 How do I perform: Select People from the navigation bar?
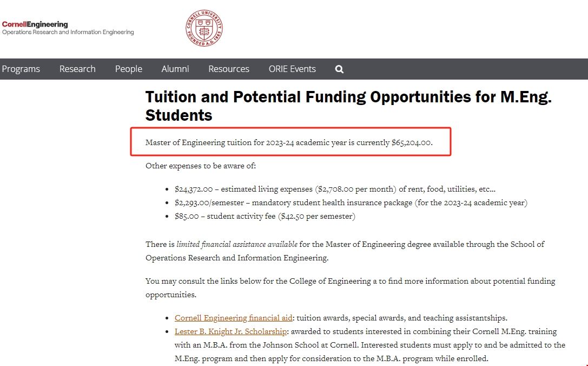128,69
